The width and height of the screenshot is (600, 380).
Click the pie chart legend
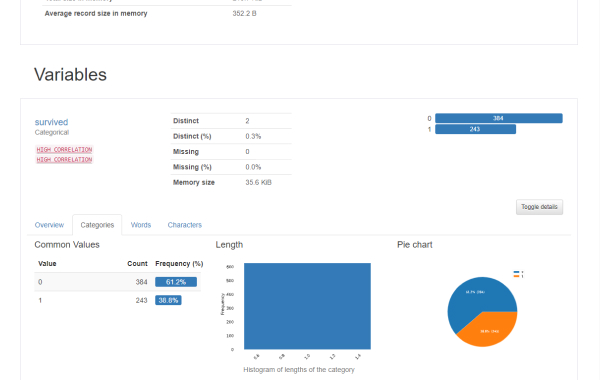(518, 274)
